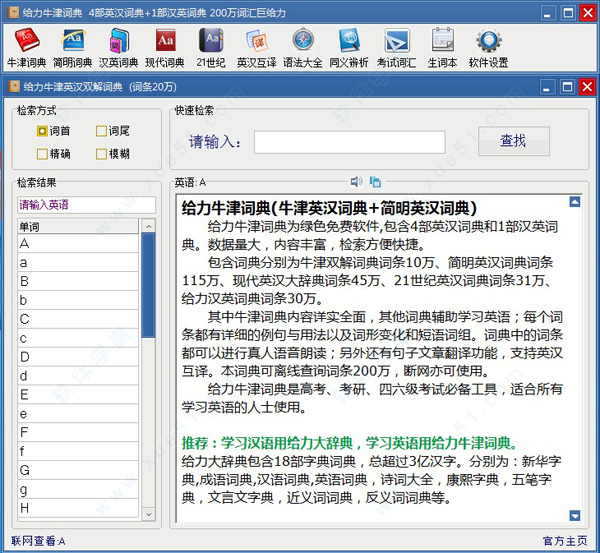Viewport: 600px width, 553px height.
Task: Click the copy icon beside speaker
Action: (375, 182)
